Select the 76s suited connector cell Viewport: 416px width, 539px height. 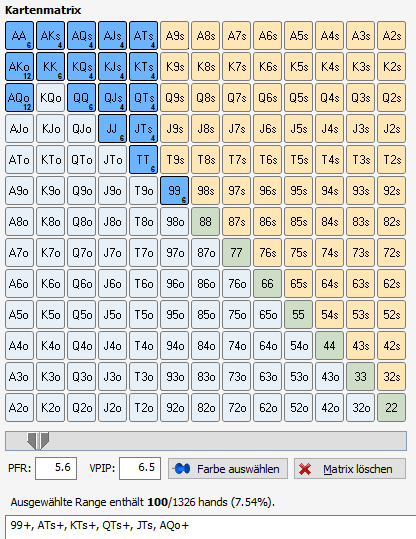click(x=267, y=253)
